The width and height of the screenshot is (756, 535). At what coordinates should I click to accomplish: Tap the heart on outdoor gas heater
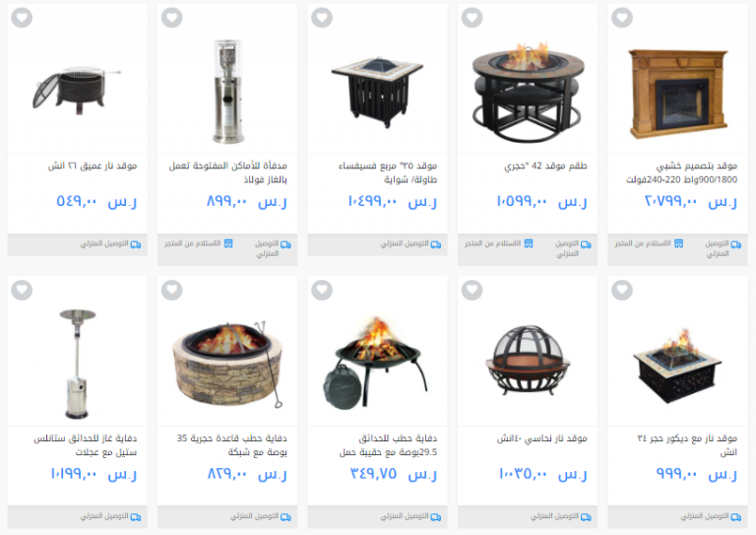[x=172, y=18]
